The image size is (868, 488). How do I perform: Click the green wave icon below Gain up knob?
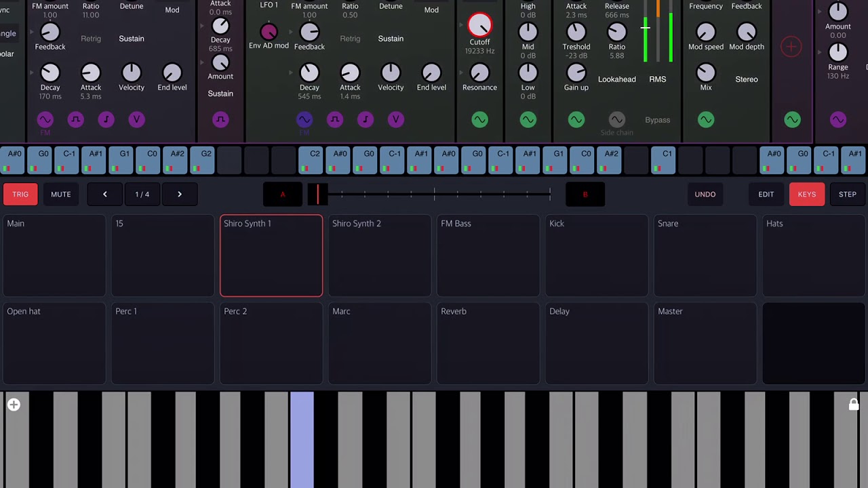click(x=576, y=120)
